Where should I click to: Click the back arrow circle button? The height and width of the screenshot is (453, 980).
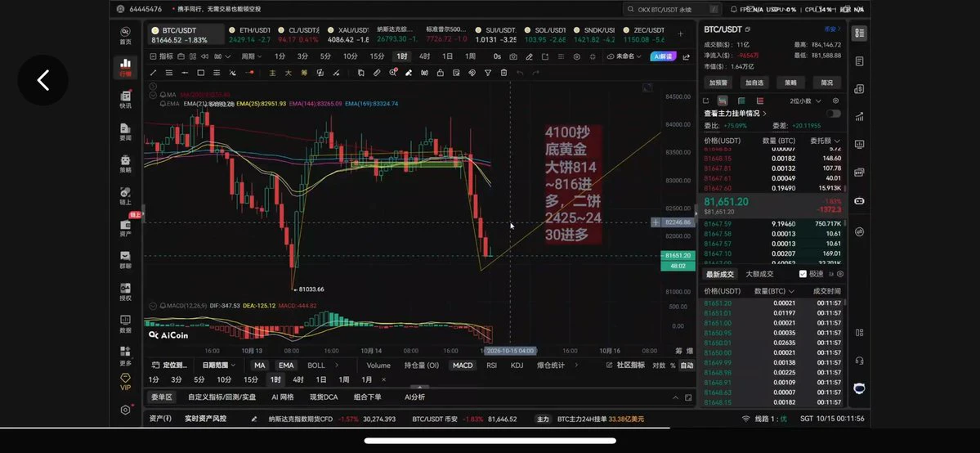pyautogui.click(x=43, y=80)
